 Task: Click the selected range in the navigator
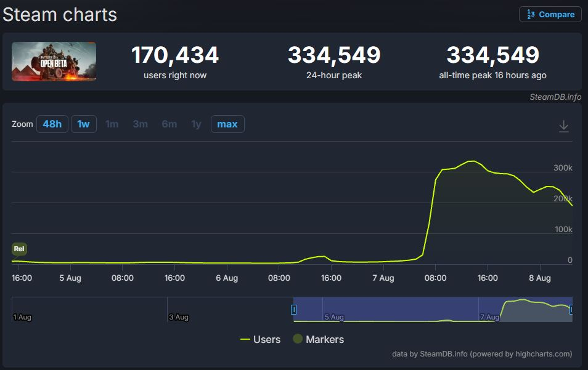tap(433, 309)
